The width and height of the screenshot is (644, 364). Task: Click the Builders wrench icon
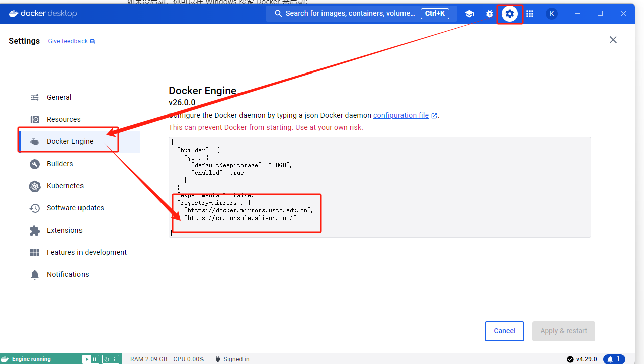click(35, 164)
